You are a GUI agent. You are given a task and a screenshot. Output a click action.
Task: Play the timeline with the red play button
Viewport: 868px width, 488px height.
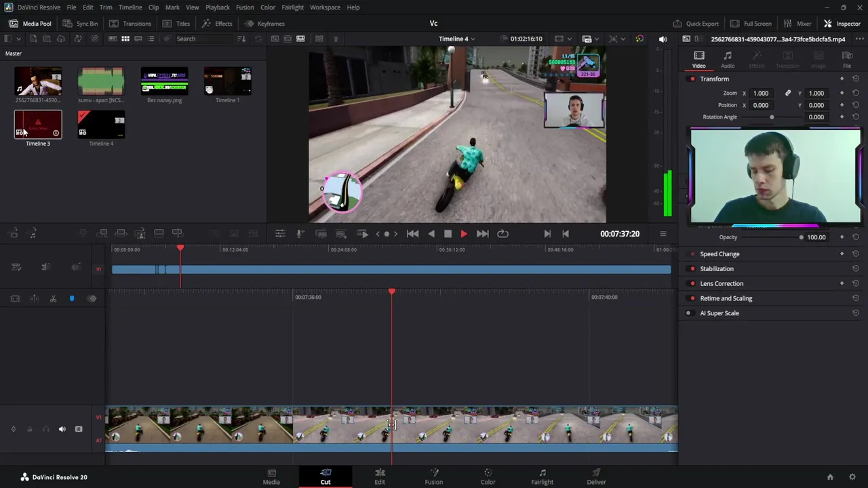pyautogui.click(x=464, y=234)
